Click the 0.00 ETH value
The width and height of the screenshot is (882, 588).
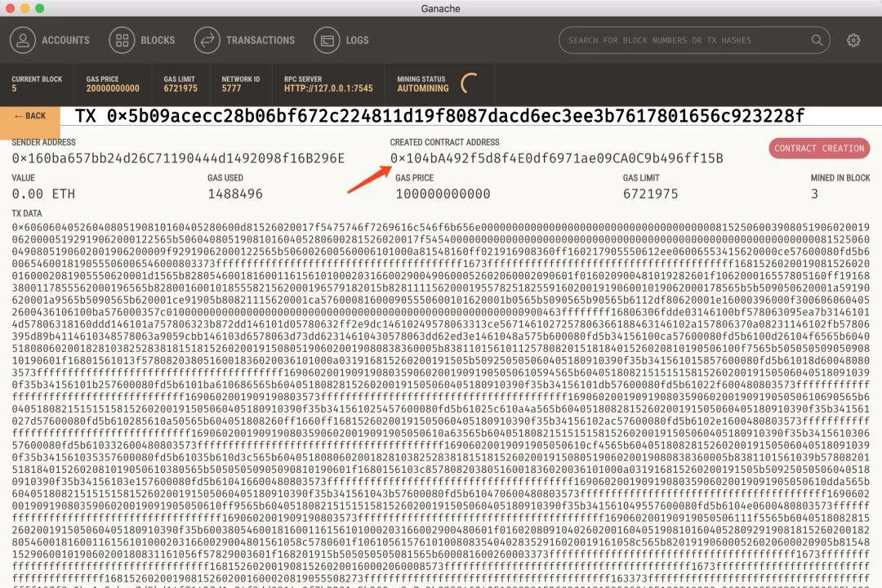click(43, 194)
